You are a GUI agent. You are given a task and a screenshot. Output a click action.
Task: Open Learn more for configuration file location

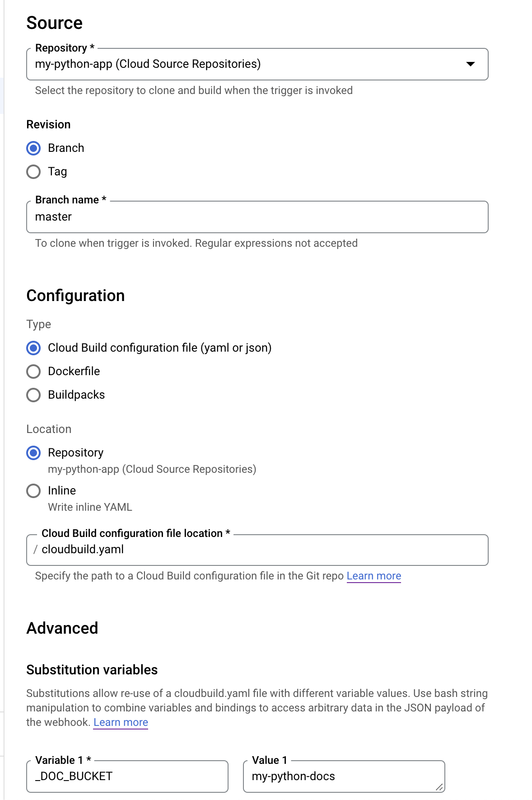pos(373,576)
